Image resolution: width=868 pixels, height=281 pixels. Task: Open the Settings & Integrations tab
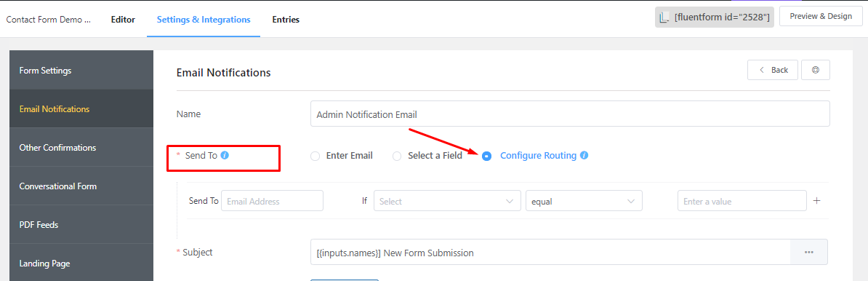click(203, 20)
